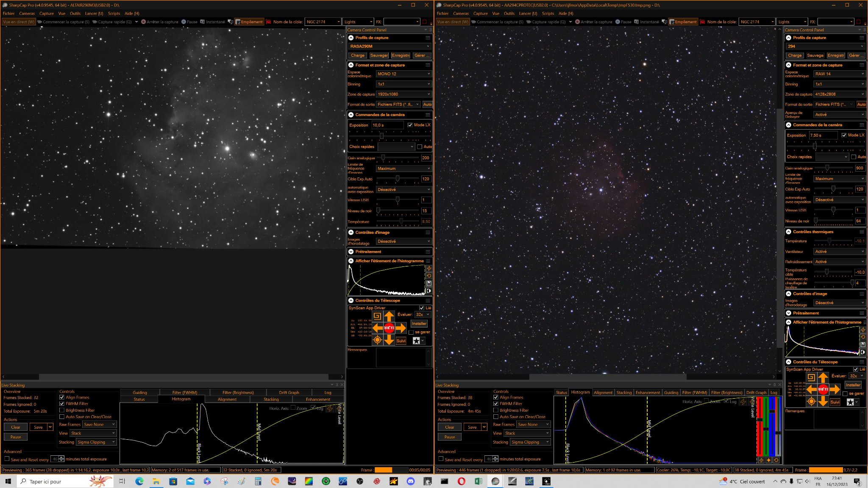The image size is (868, 488).
Task: Click Pause button in right Live Stacking
Action: pos(450,437)
